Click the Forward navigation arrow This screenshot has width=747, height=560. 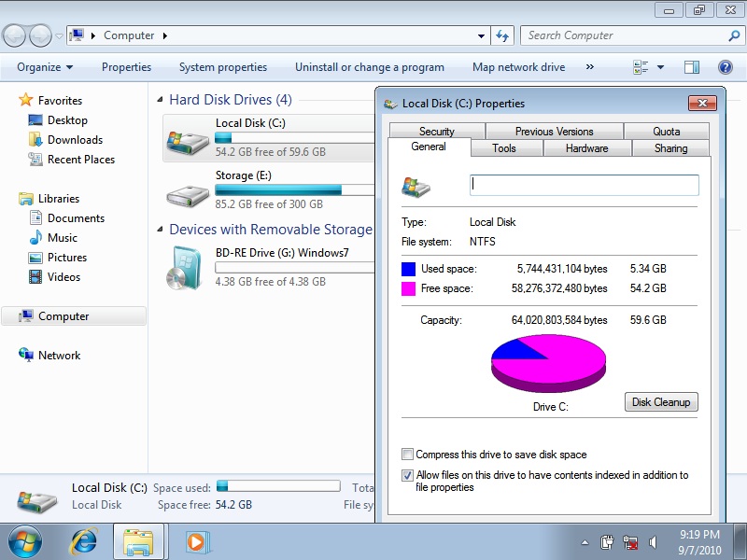point(40,35)
